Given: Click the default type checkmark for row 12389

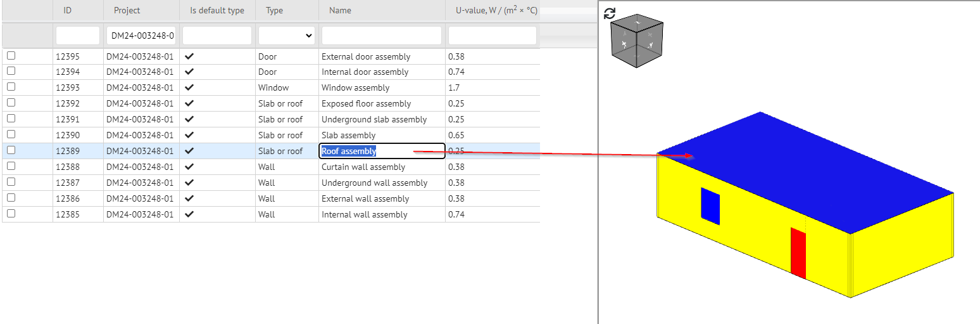Looking at the screenshot, I should point(189,151).
